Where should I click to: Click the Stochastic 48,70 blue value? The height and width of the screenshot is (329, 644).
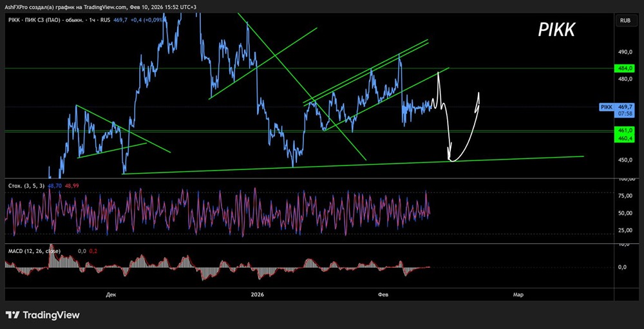55,185
